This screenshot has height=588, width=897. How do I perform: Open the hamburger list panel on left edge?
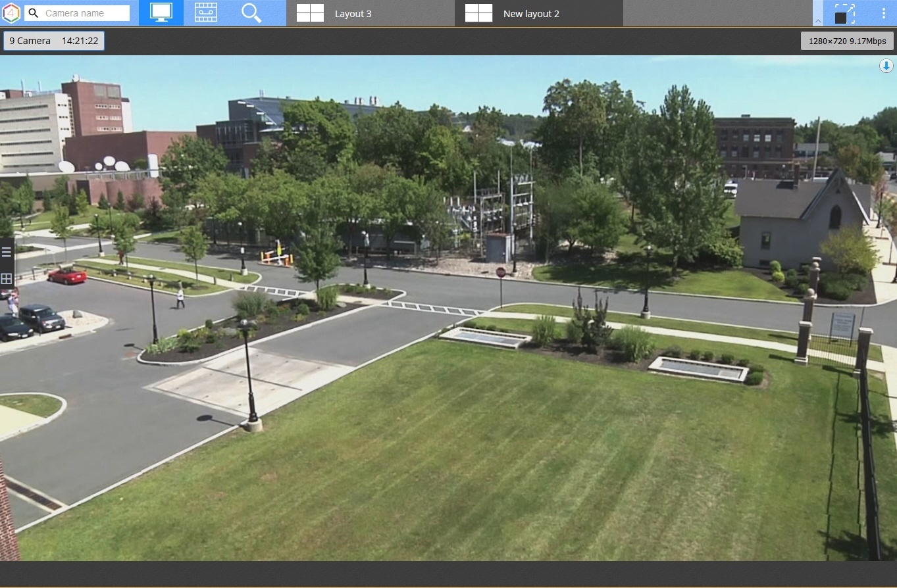tap(7, 252)
